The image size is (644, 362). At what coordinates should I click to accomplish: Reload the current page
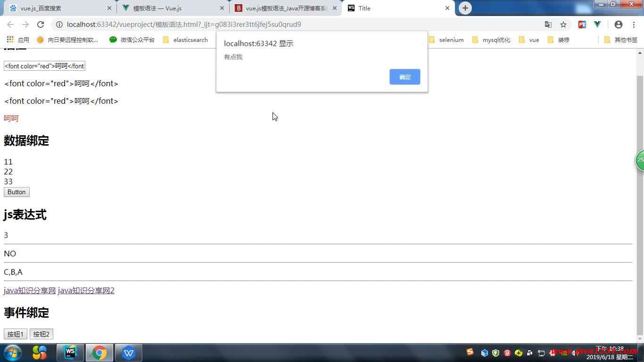pos(41,25)
